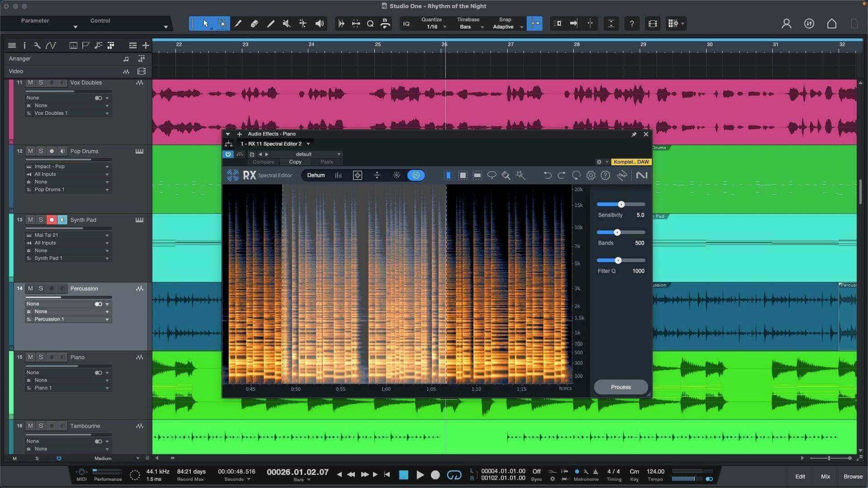Go to the Start page home icon
The width and height of the screenshot is (868, 488).
[x=832, y=23]
